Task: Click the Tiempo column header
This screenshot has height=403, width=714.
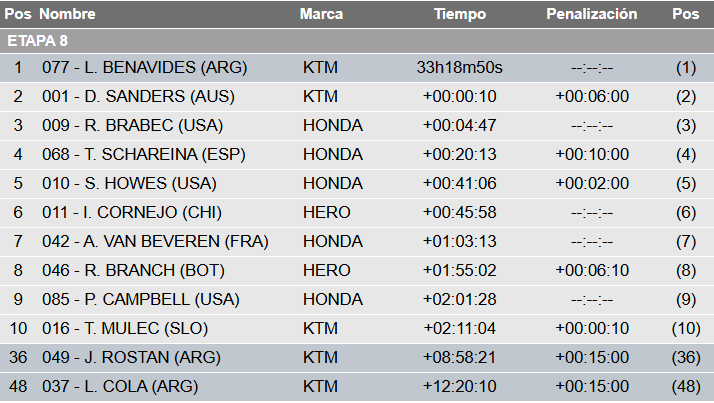Action: click(460, 15)
